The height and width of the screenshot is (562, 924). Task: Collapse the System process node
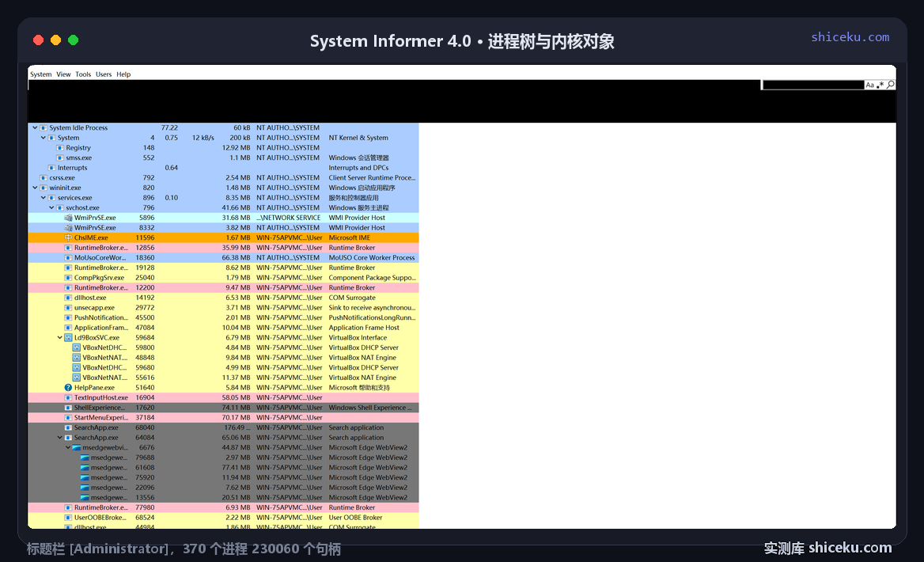click(x=44, y=138)
